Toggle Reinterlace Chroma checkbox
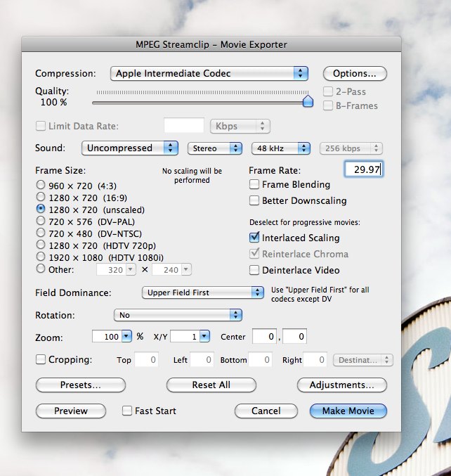The image size is (451, 476). [x=254, y=254]
